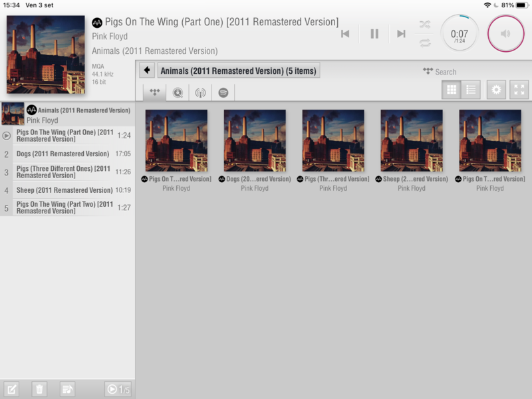532x399 pixels.
Task: Go back to the previous track
Action: coord(345,33)
